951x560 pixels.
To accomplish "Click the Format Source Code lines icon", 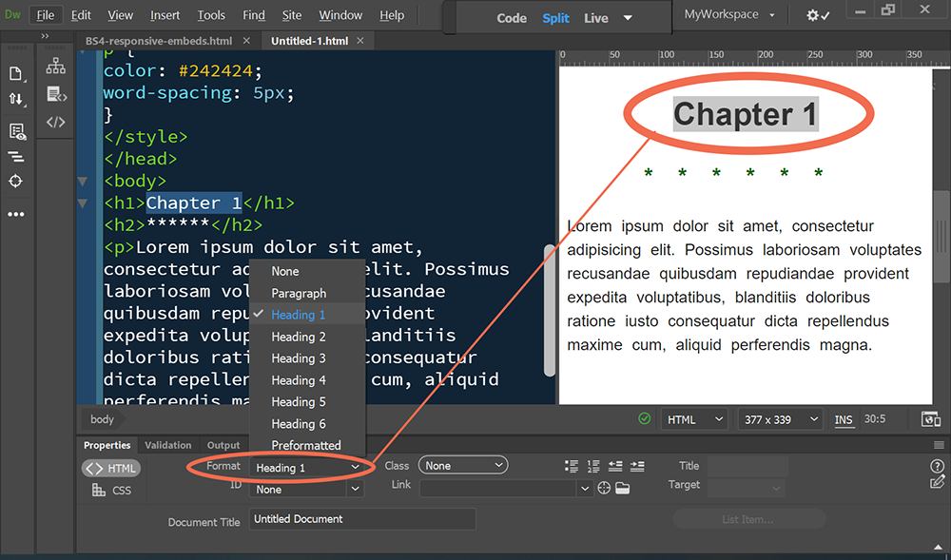I will [16, 157].
